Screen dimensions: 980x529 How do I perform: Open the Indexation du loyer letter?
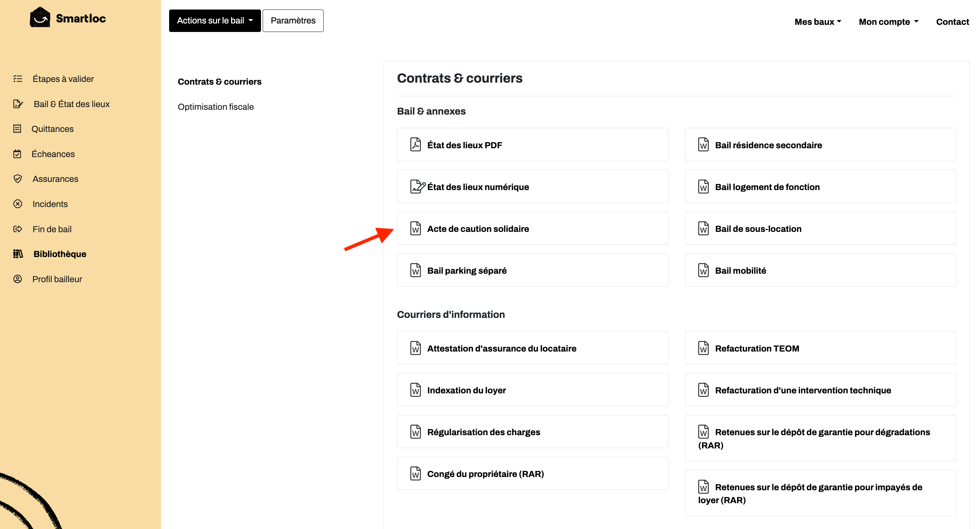pyautogui.click(x=533, y=390)
